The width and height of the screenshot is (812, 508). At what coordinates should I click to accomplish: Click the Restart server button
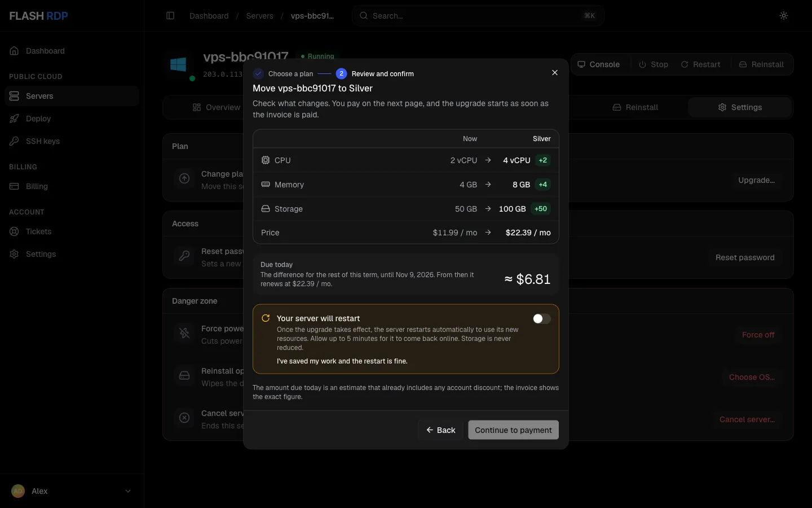(700, 64)
